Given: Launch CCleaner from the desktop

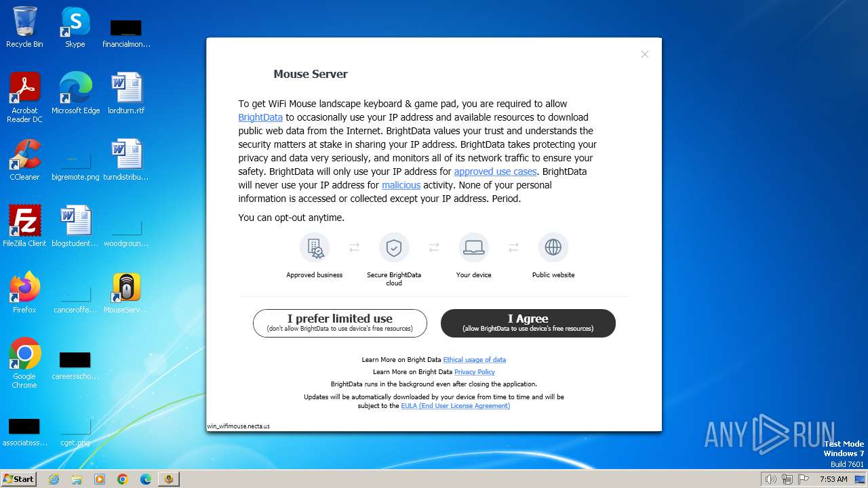Looking at the screenshot, I should tap(24, 160).
